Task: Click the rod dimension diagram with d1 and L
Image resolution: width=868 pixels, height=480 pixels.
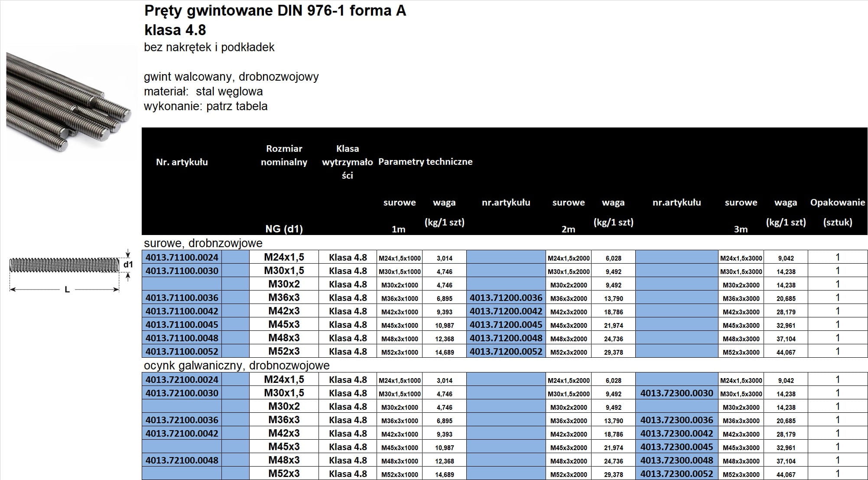Action: [69, 273]
